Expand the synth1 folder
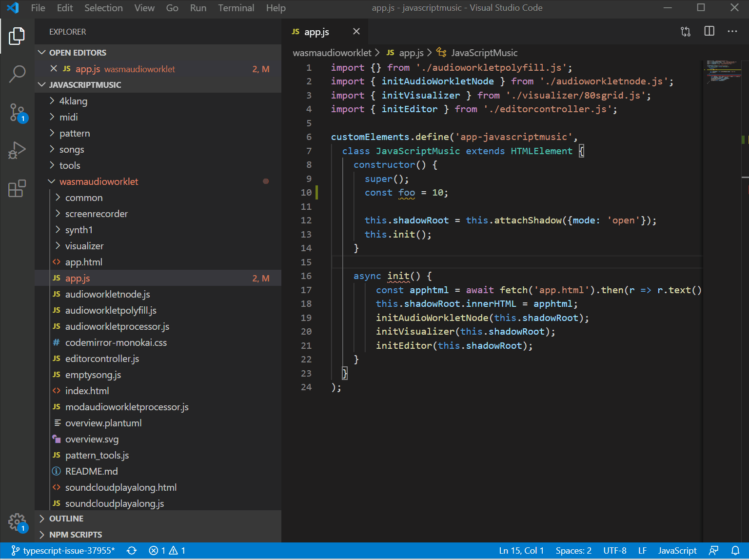749x560 pixels. click(158, 230)
